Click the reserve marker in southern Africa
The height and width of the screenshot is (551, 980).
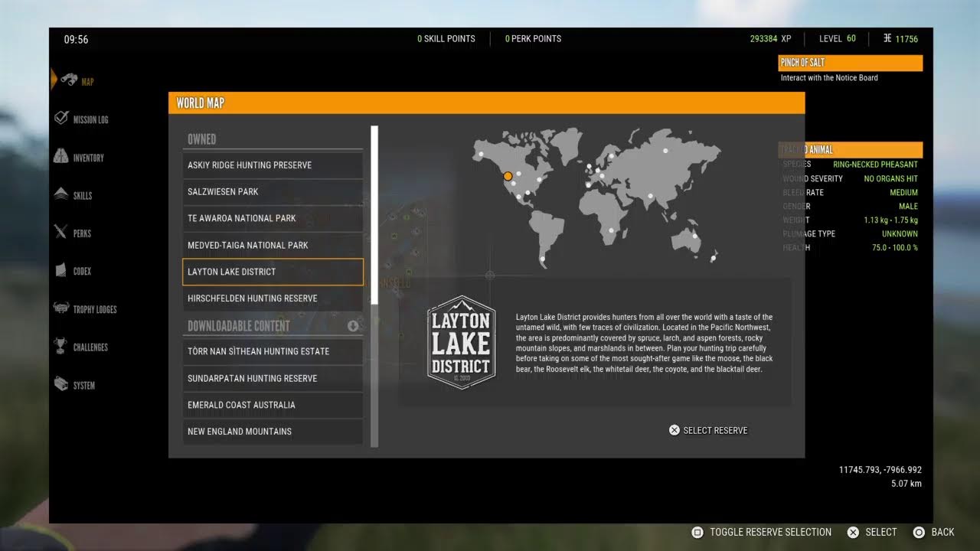[611, 230]
